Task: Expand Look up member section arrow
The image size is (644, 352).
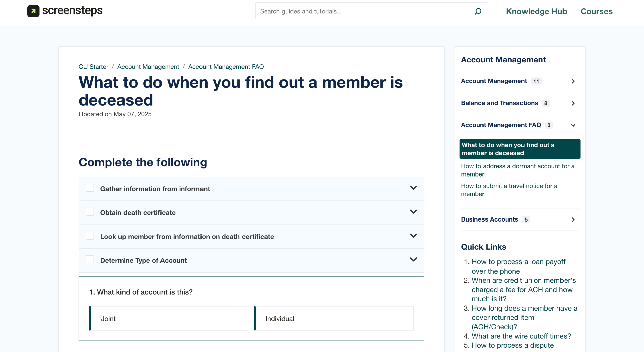Action: tap(413, 236)
